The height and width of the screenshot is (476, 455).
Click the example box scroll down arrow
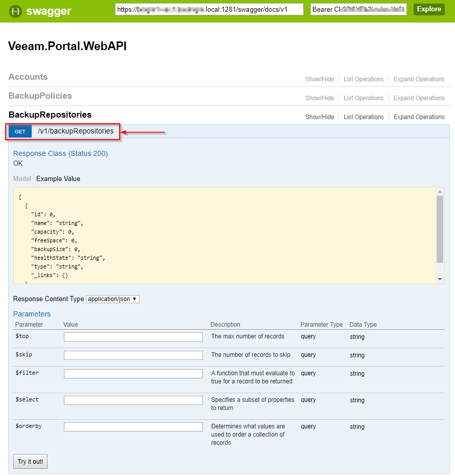[440, 279]
